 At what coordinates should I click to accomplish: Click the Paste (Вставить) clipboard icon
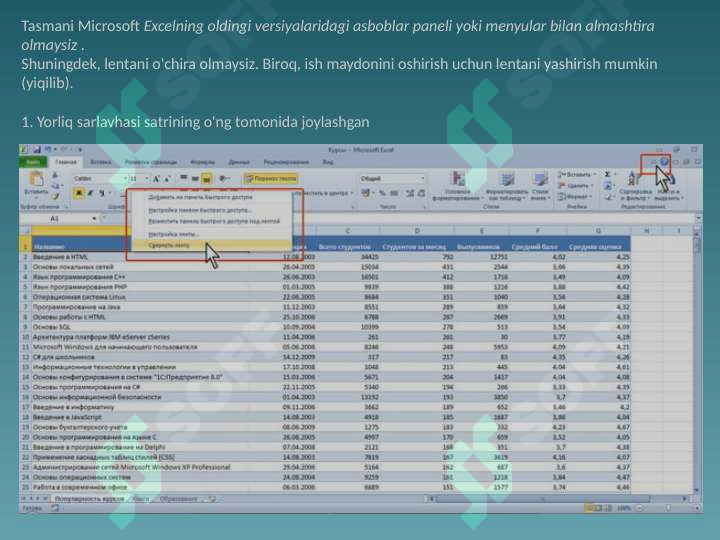coord(36,179)
